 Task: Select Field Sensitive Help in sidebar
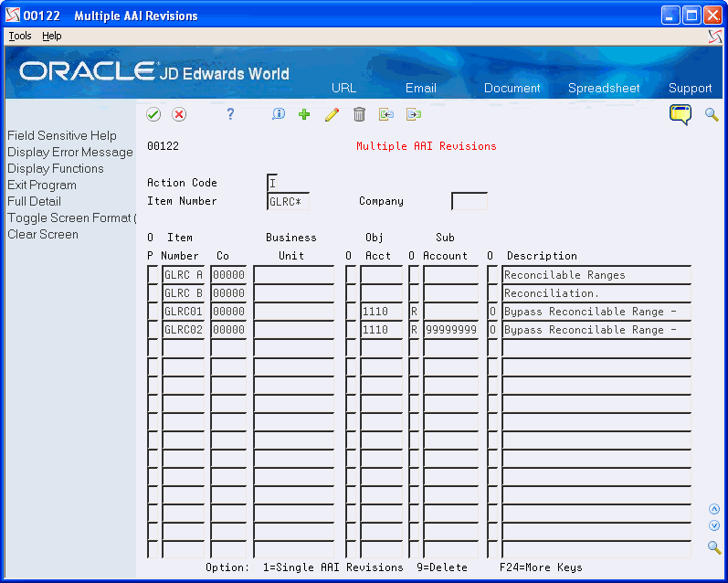[62, 135]
